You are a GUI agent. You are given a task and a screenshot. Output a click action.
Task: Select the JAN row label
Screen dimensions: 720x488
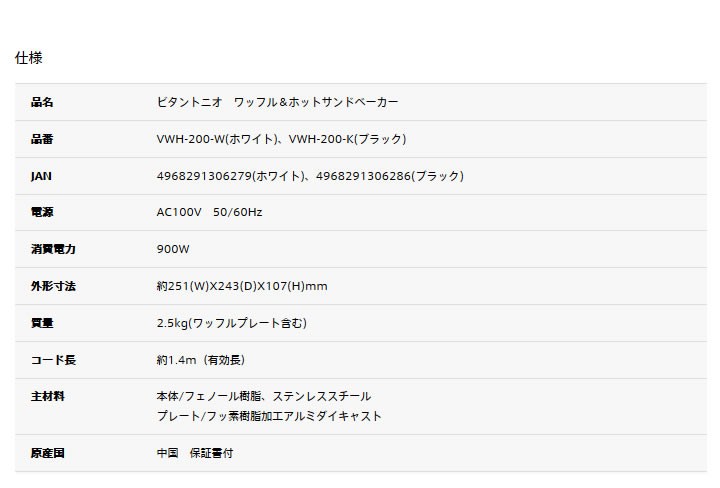(x=41, y=176)
